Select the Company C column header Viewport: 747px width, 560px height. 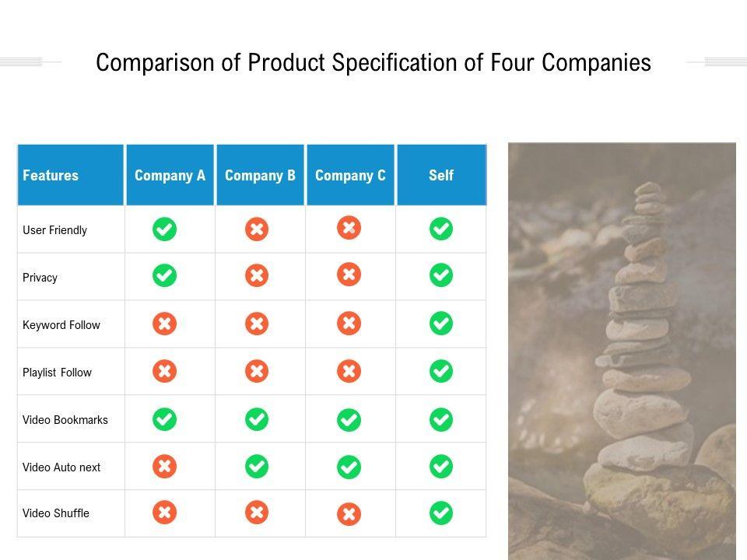[350, 175]
